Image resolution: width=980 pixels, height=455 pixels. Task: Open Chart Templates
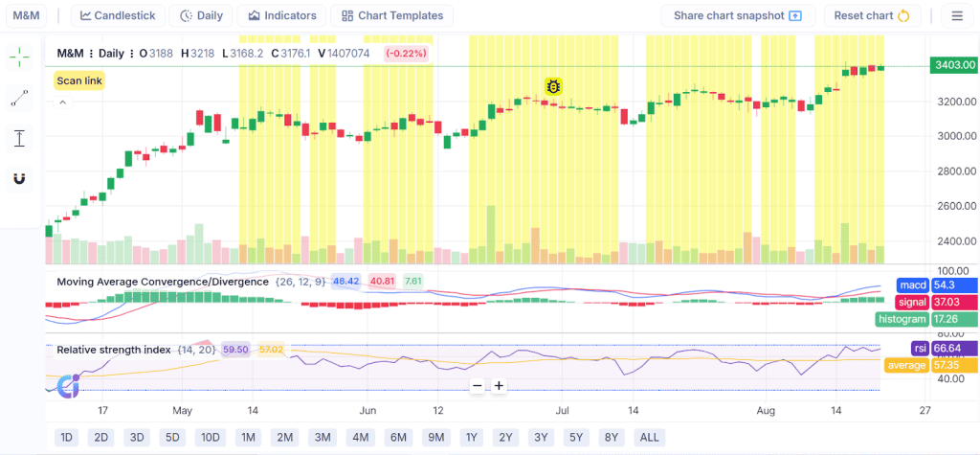391,15
